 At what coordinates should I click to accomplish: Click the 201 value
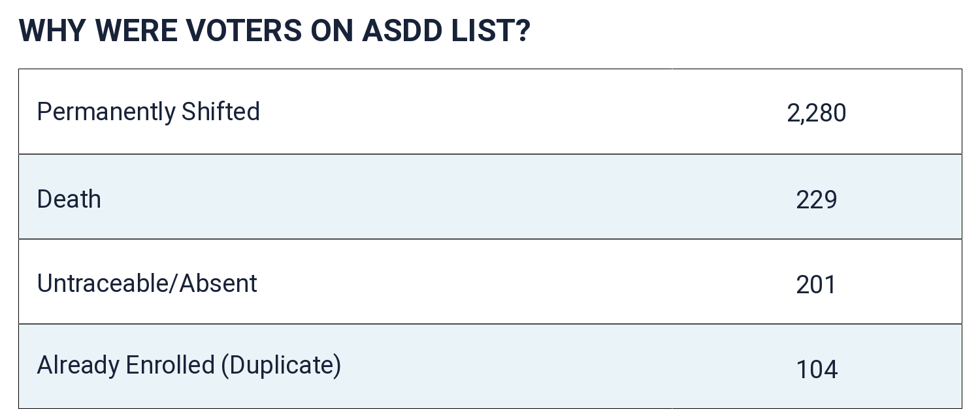(x=816, y=284)
